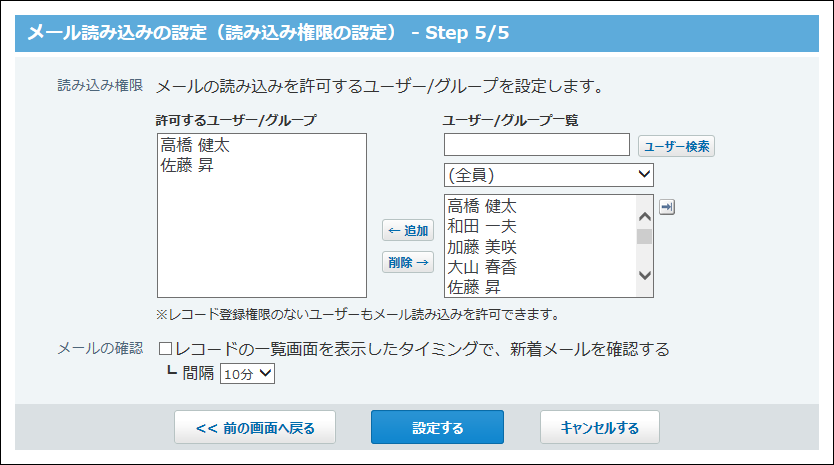Enable new mail check on record list display
834x465 pixels.
[x=166, y=350]
